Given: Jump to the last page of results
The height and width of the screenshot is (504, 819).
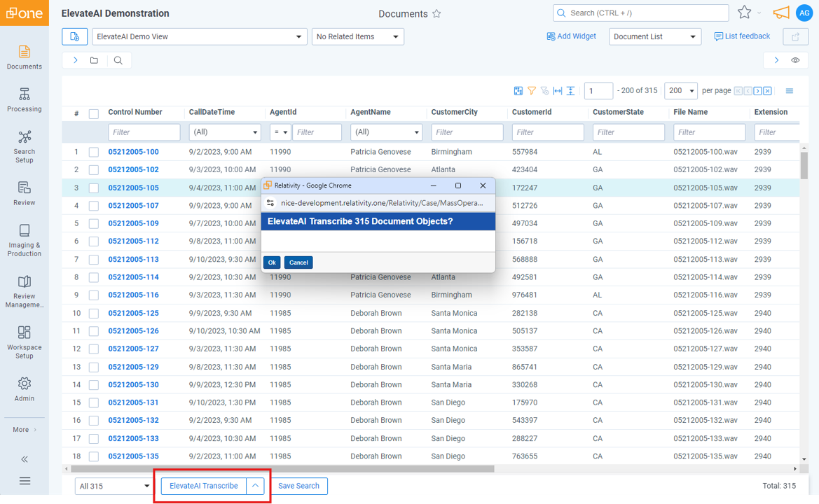Looking at the screenshot, I should point(768,91).
